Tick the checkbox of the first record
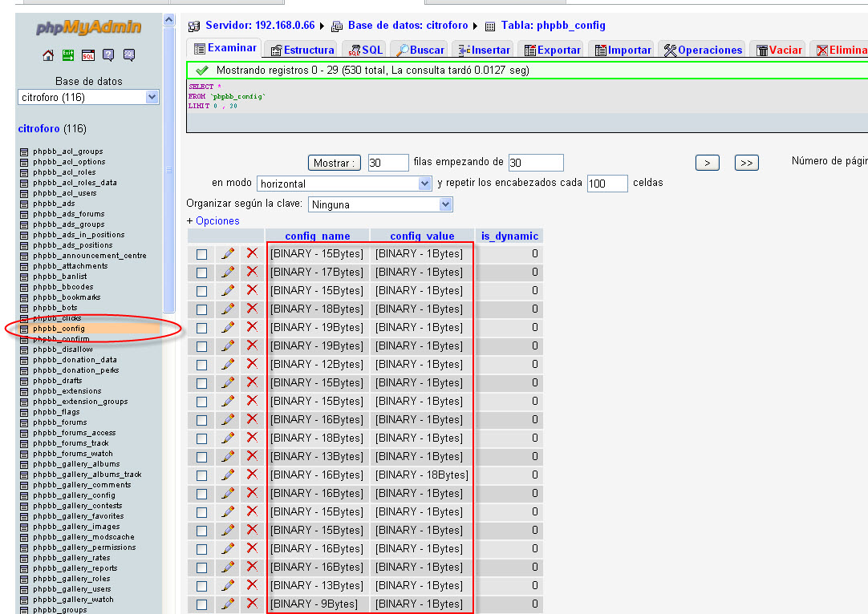Screen dimensions: 868x614 click(202, 254)
